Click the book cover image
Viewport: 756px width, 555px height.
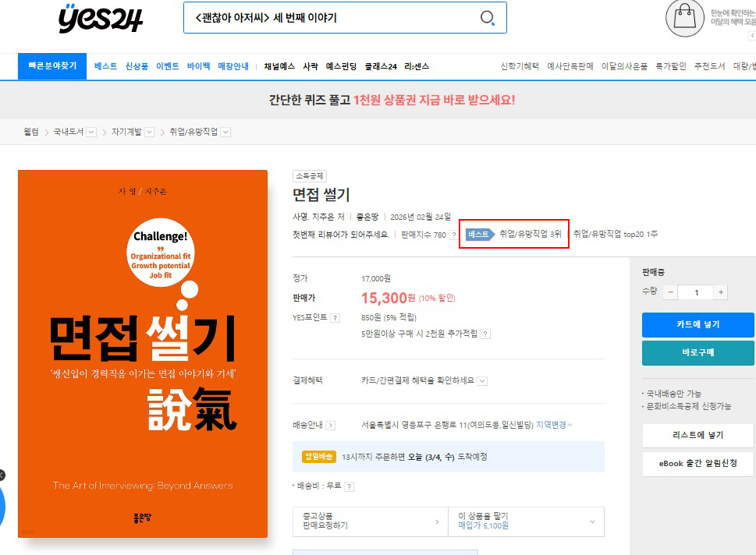(143, 354)
